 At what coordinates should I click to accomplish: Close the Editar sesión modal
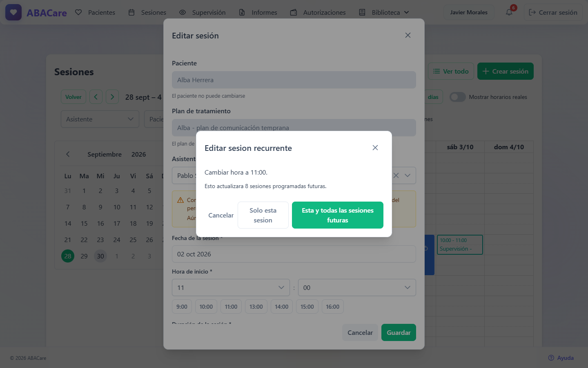(408, 35)
